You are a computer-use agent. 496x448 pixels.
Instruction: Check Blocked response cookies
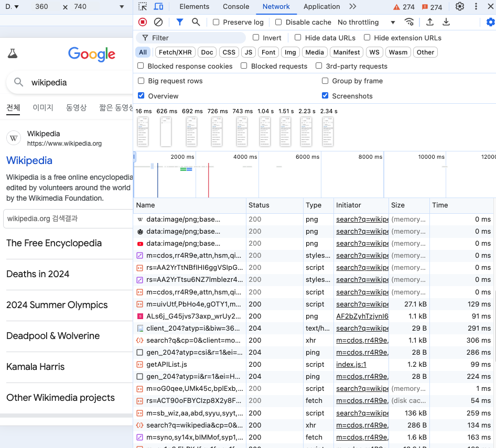[141, 66]
